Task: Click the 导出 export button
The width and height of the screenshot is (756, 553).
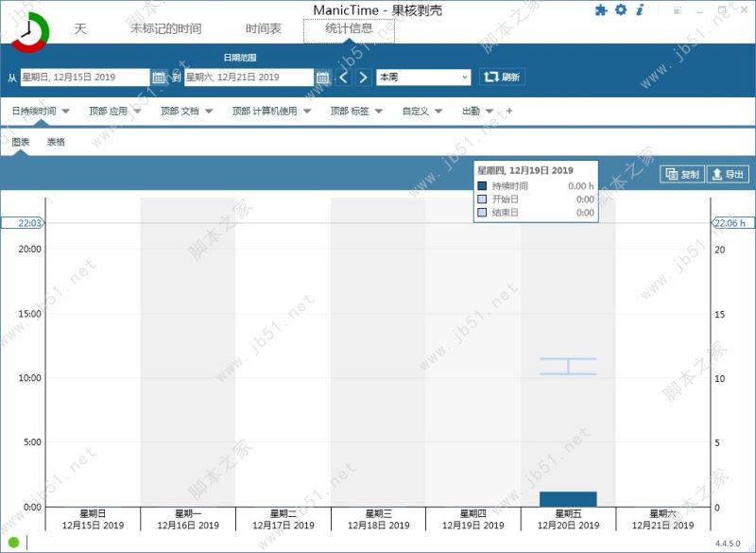Action: pyautogui.click(x=728, y=174)
